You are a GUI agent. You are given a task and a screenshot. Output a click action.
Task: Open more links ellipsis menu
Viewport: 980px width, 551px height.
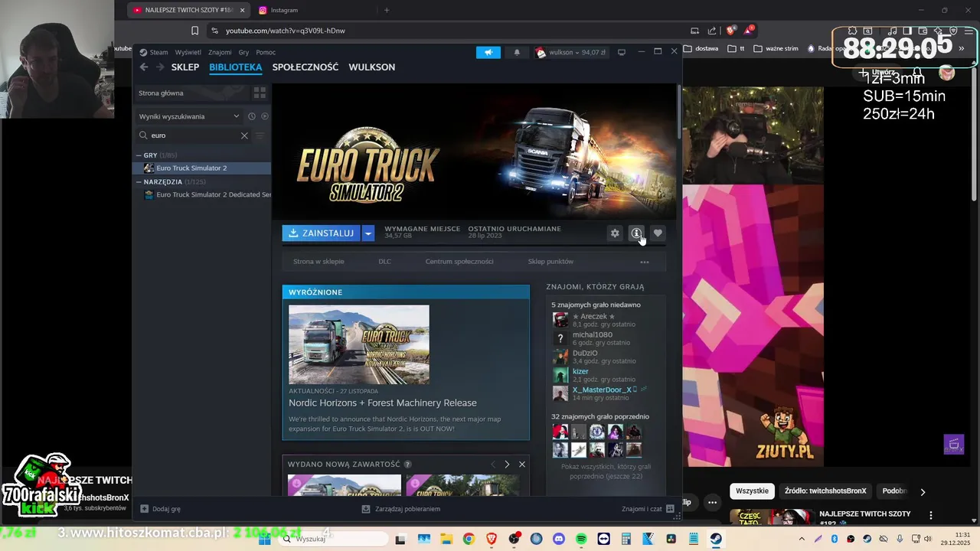click(645, 262)
